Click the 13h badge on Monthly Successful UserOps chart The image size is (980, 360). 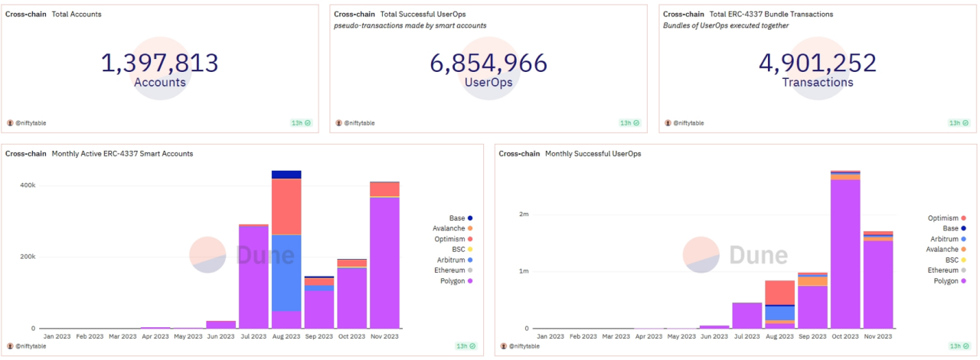pyautogui.click(x=959, y=346)
